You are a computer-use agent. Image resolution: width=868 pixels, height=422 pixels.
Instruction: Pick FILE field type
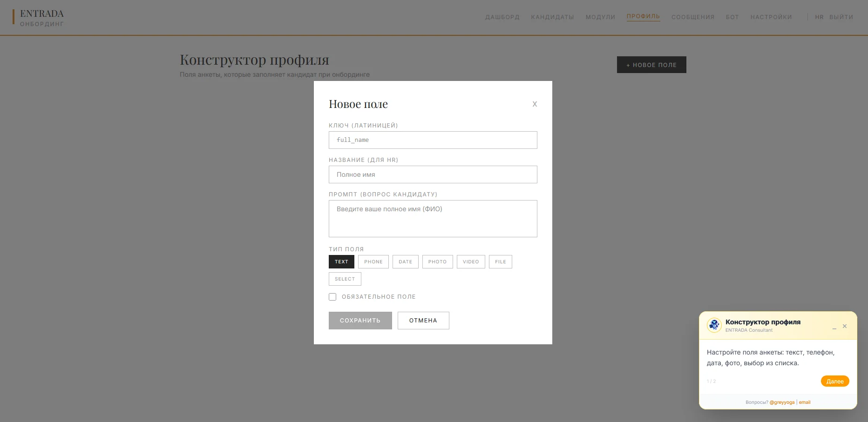tap(501, 262)
